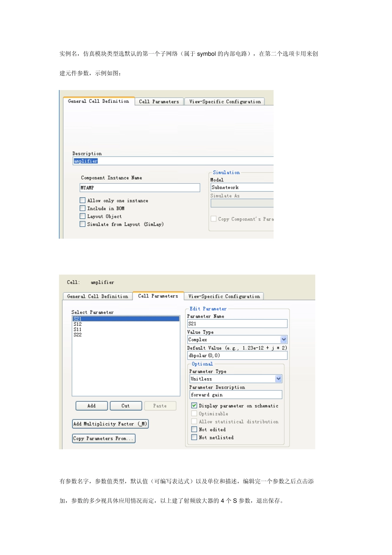Select S12 in the parameter list
The image size is (392, 555).
coord(126,324)
